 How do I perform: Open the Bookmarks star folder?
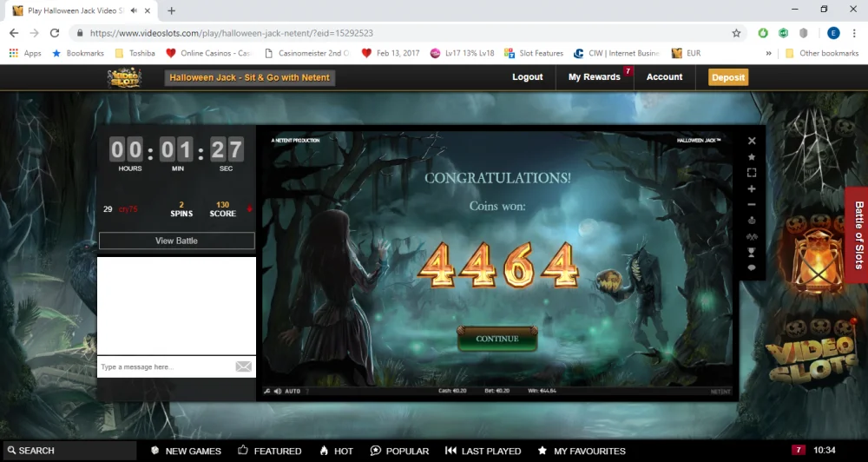78,53
